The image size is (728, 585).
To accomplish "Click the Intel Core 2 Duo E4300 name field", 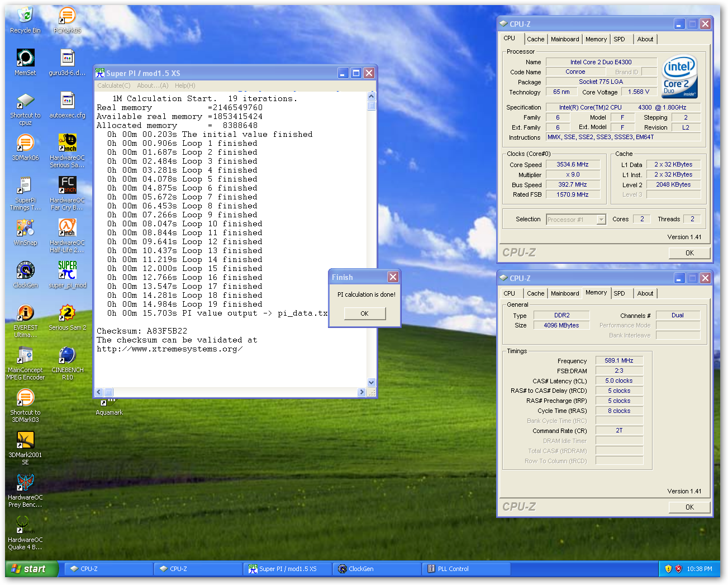I will 601,62.
